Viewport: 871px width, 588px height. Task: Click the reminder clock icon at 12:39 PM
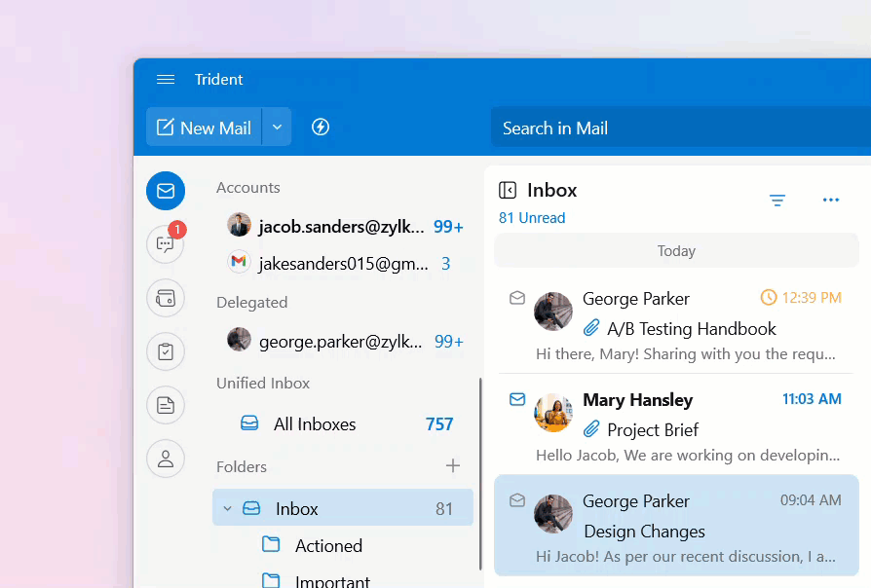click(x=769, y=298)
